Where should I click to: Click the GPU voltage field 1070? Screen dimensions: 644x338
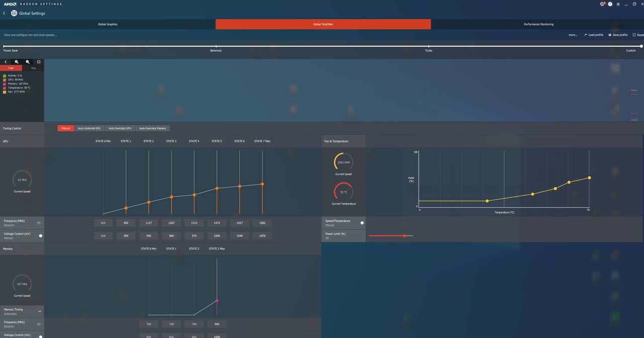[262, 236]
